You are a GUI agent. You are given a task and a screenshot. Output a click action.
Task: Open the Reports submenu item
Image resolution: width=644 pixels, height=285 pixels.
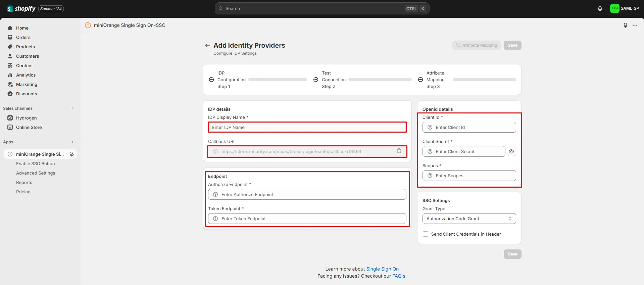[x=24, y=182]
